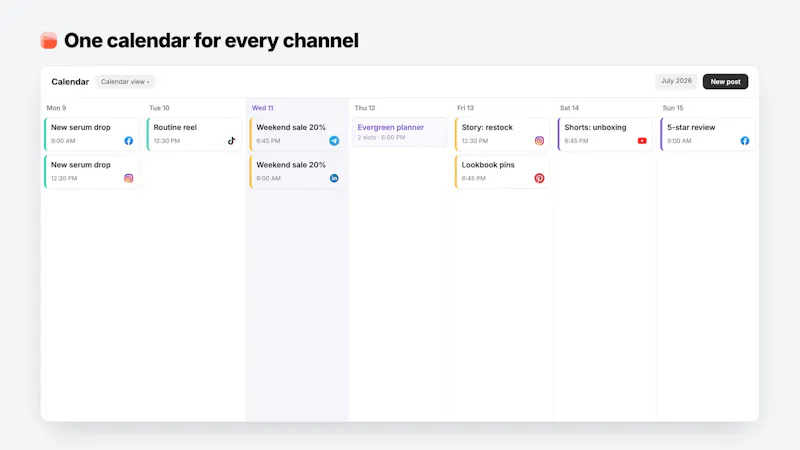The height and width of the screenshot is (450, 800).
Task: Click the LinkedIn icon on 9:00 AM Weekend sale
Action: 334,178
